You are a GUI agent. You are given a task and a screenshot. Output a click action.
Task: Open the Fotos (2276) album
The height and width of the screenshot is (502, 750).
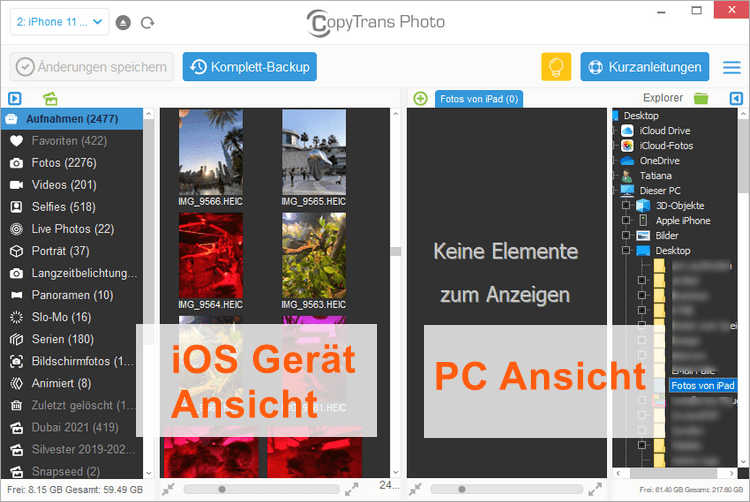[72, 163]
